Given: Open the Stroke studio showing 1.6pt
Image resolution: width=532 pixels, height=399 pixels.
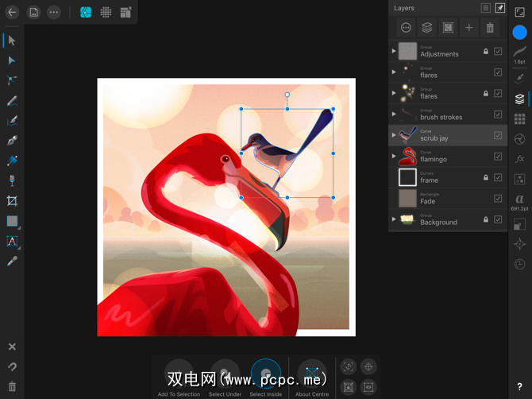Looking at the screenshot, I should pos(519,56).
